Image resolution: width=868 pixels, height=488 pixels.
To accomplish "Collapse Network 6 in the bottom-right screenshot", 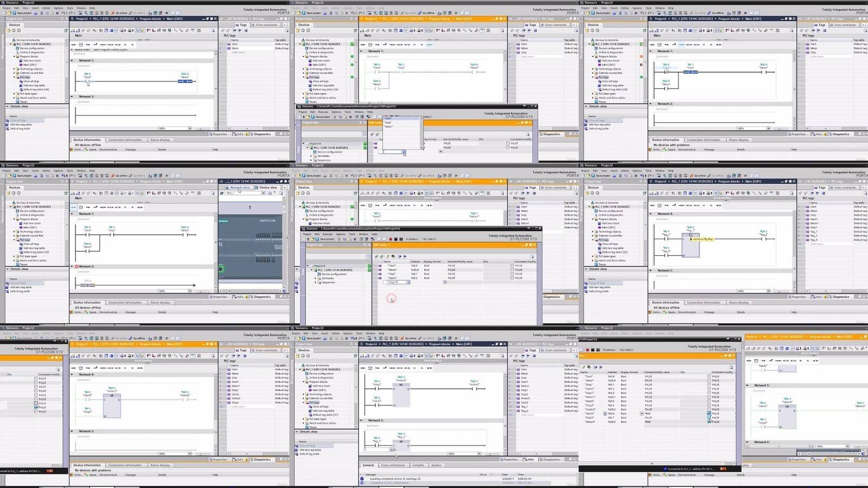I will (x=748, y=442).
